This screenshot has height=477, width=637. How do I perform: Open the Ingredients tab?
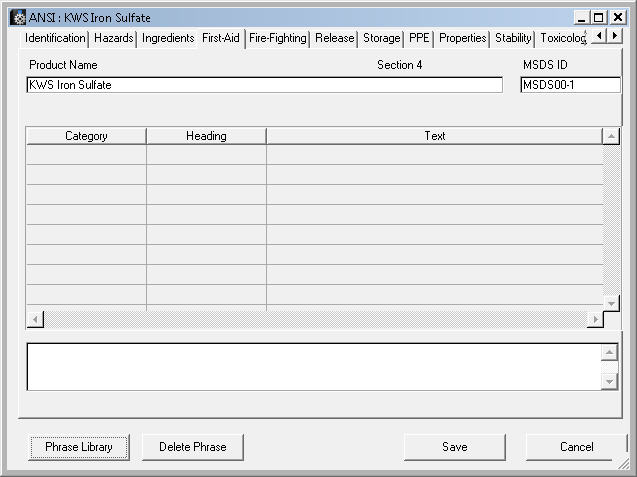pyautogui.click(x=168, y=38)
